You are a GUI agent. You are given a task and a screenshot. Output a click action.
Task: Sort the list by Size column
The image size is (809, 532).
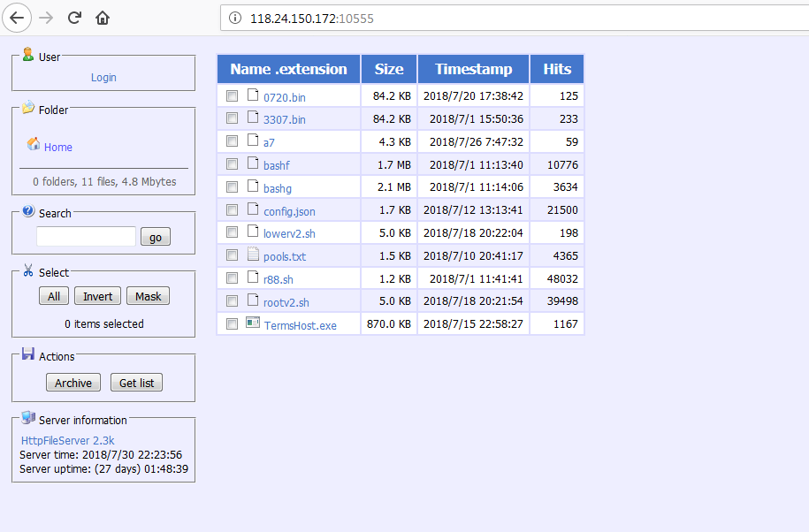point(389,69)
